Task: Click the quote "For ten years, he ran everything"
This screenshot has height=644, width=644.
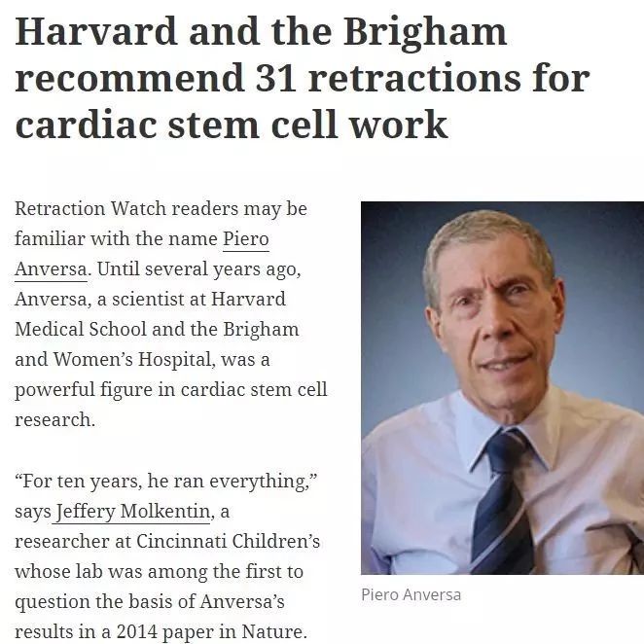Action: (x=166, y=481)
